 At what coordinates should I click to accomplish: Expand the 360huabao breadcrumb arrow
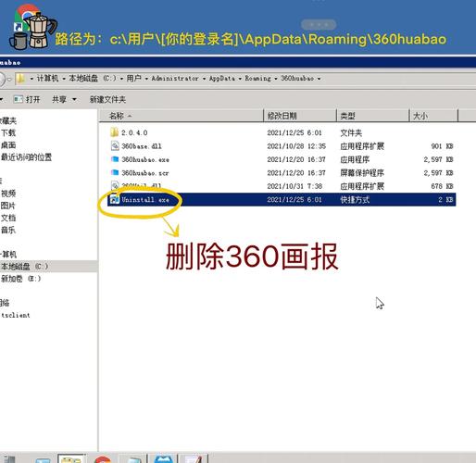tap(319, 79)
